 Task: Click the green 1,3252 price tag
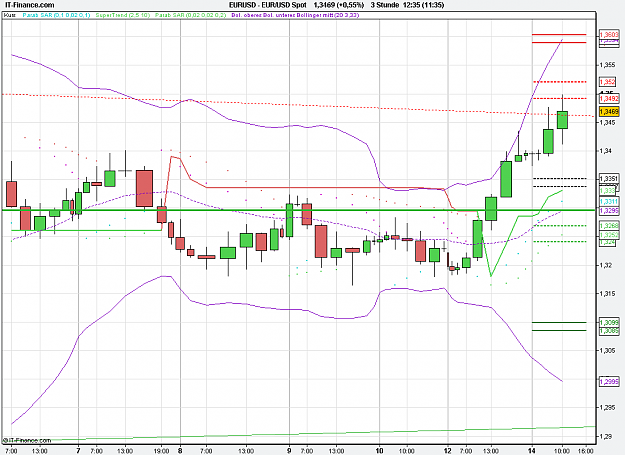tap(609, 235)
